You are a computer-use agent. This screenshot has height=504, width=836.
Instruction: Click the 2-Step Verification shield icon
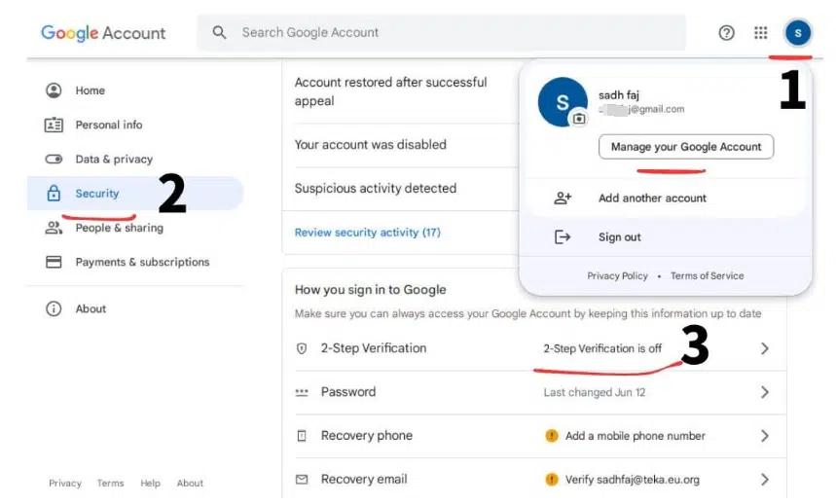coord(302,348)
